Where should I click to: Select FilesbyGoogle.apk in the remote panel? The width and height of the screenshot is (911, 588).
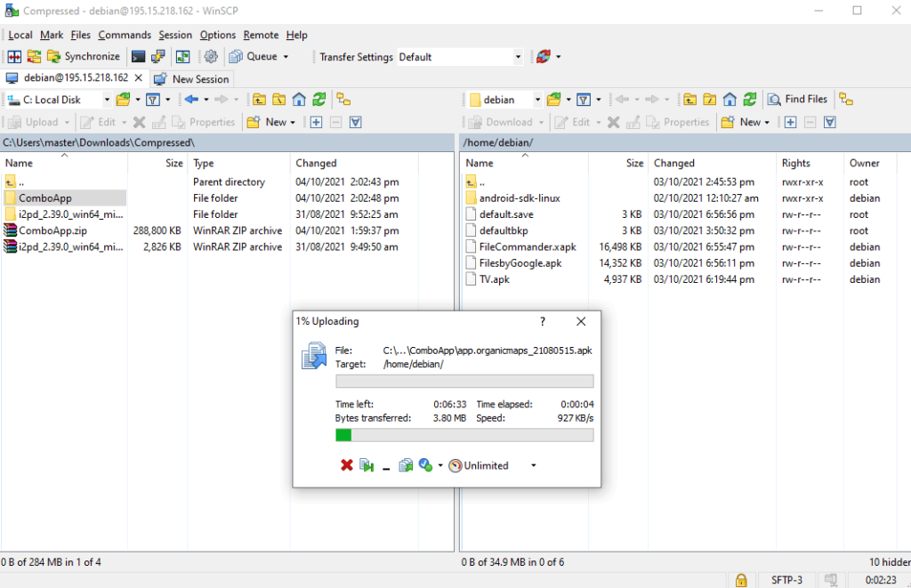520,263
